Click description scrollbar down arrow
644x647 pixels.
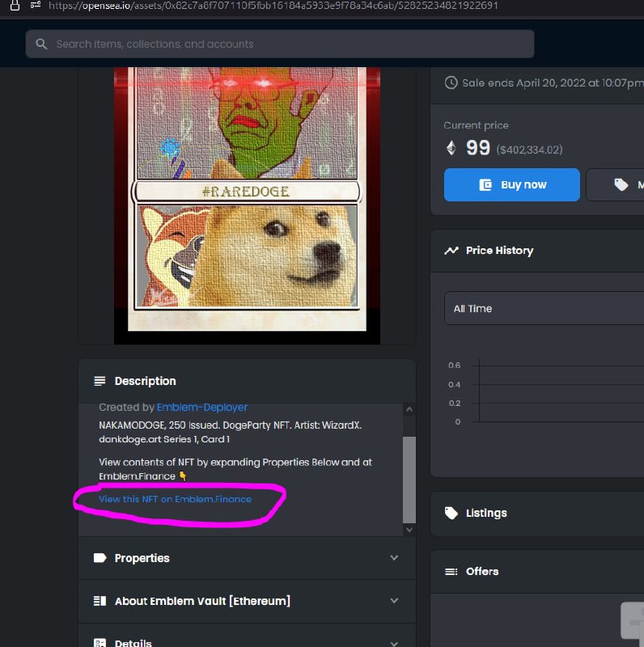coord(409,530)
